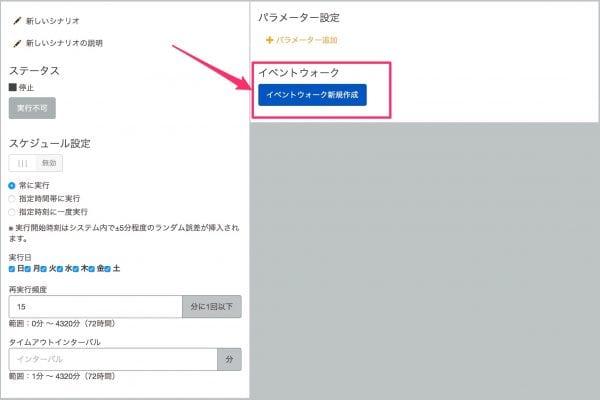
Task: Click the タイムアウトインターバル label
Action: [x=55, y=342]
